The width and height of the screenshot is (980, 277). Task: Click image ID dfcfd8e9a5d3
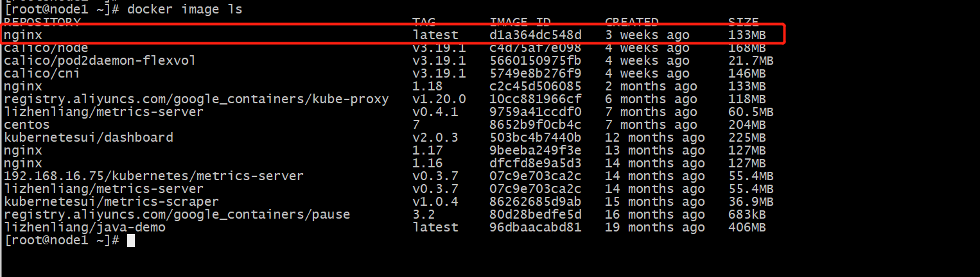click(535, 164)
